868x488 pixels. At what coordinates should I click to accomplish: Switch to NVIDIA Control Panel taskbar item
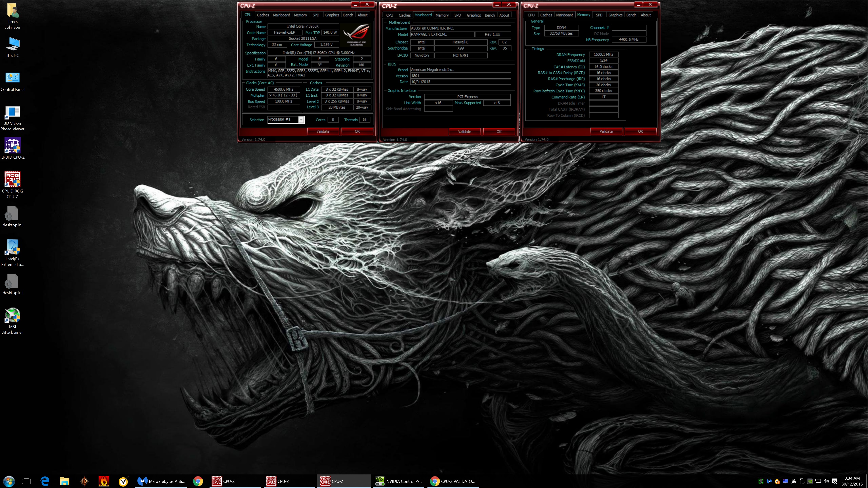point(399,481)
